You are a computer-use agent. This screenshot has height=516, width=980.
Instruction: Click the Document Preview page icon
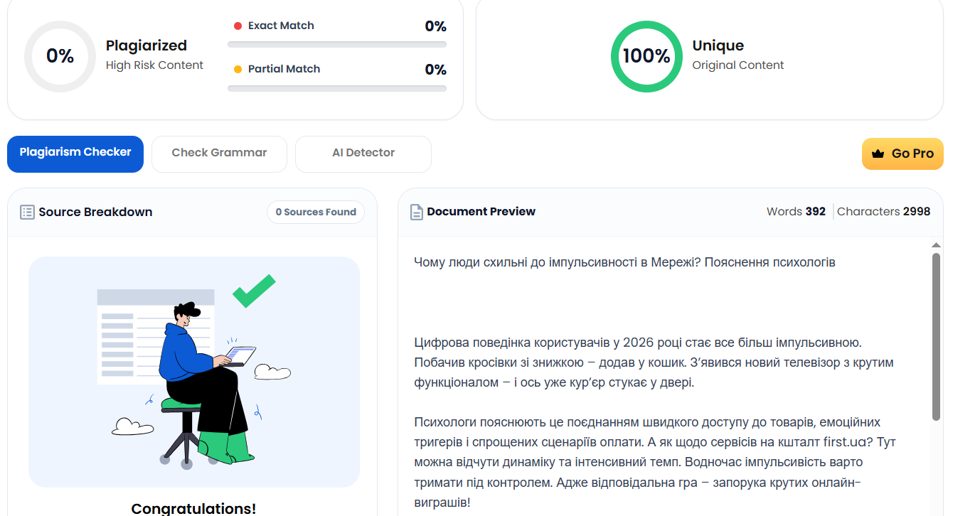[417, 212]
